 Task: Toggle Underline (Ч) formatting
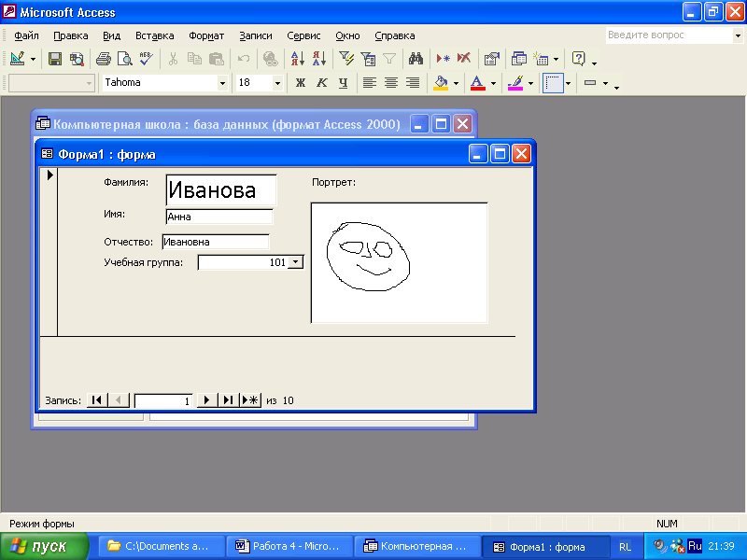[x=343, y=83]
